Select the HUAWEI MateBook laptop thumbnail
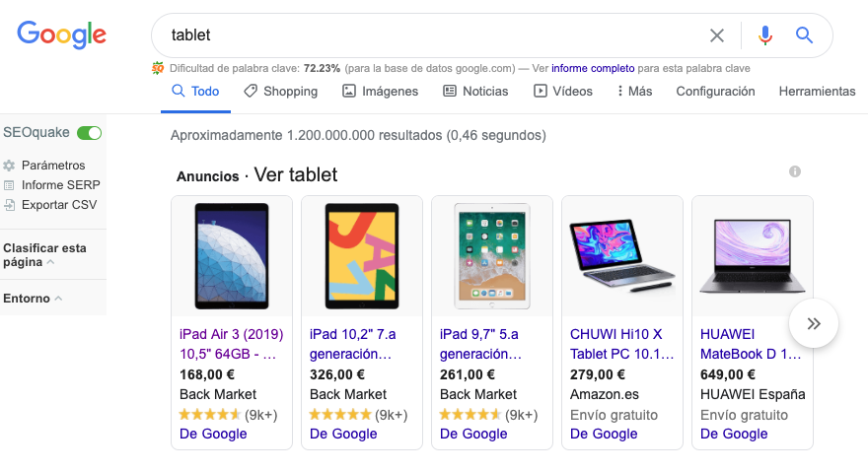 point(752,255)
